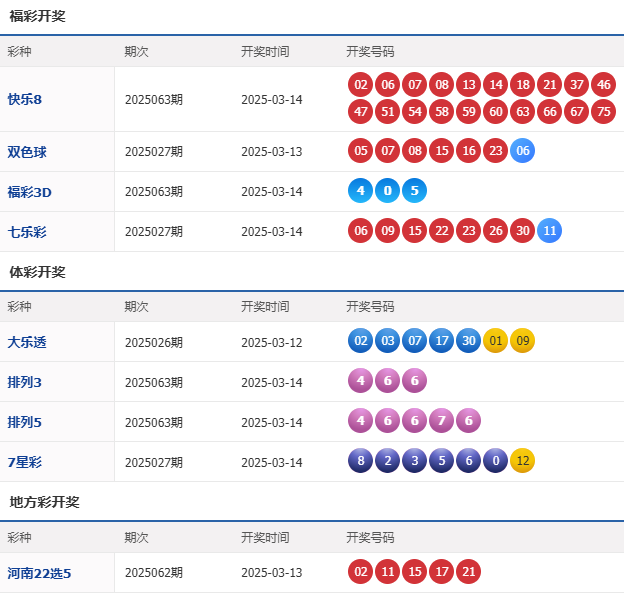Open the 排列3 lottery link
Viewport: 624px width, 593px height.
(x=25, y=382)
